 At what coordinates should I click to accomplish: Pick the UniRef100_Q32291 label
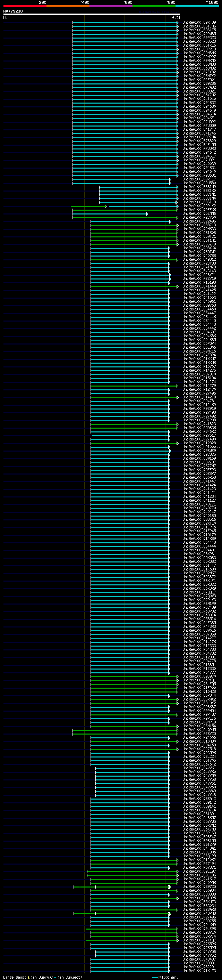point(199,967)
